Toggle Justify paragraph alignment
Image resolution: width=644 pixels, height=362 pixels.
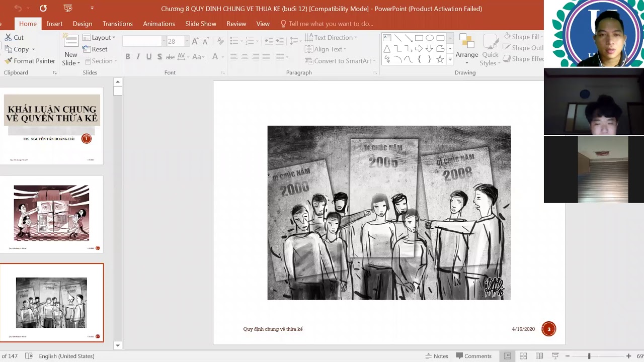point(266,57)
